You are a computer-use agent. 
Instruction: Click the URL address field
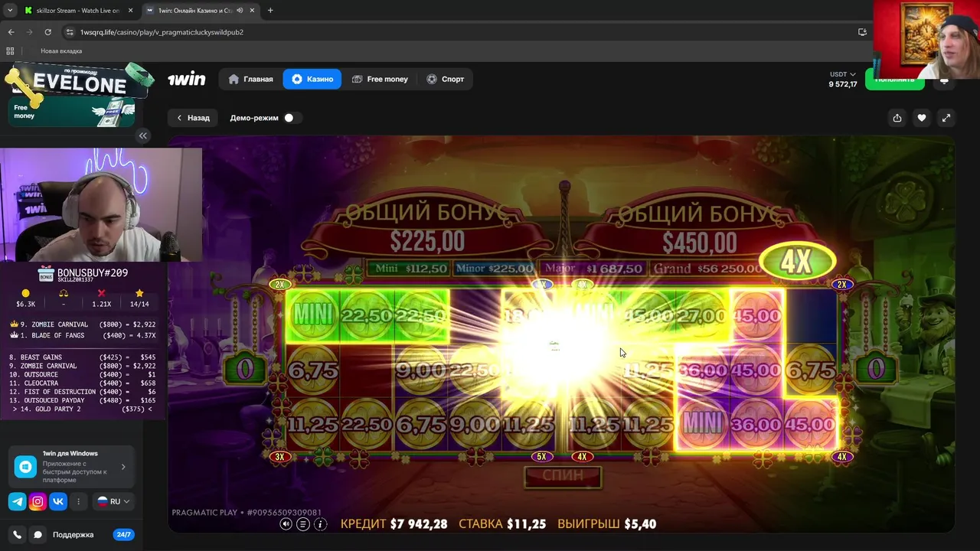click(459, 32)
